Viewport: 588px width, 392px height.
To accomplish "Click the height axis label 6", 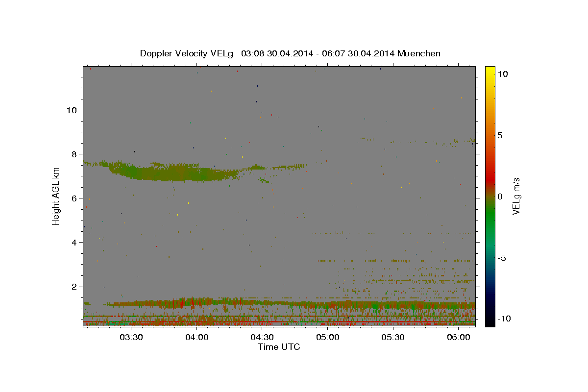I will point(74,198).
